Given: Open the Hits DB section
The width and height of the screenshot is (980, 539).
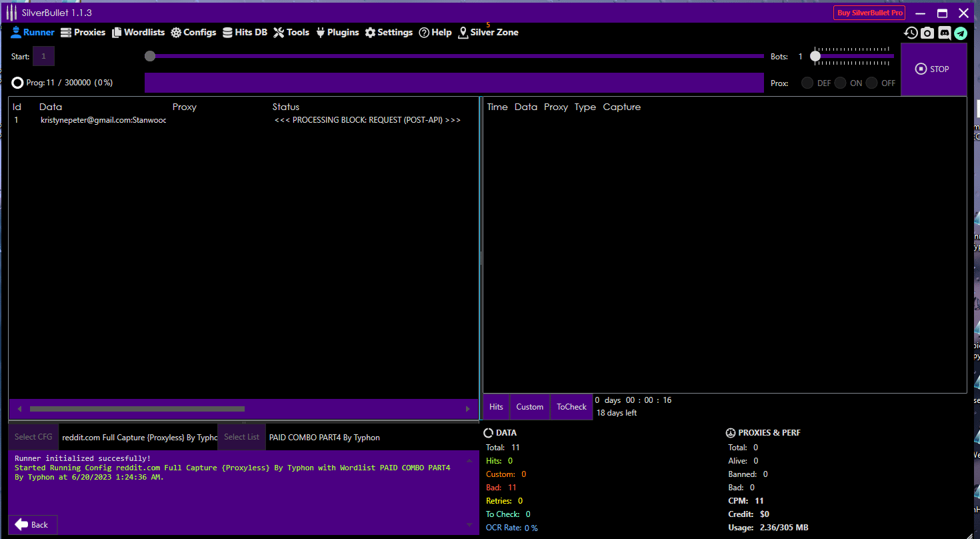Looking at the screenshot, I should (x=245, y=32).
